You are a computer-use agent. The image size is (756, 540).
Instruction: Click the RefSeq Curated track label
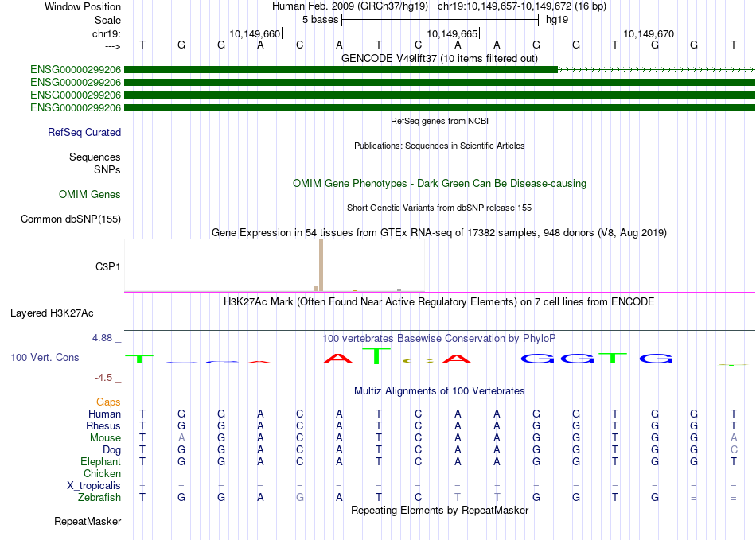[84, 133]
